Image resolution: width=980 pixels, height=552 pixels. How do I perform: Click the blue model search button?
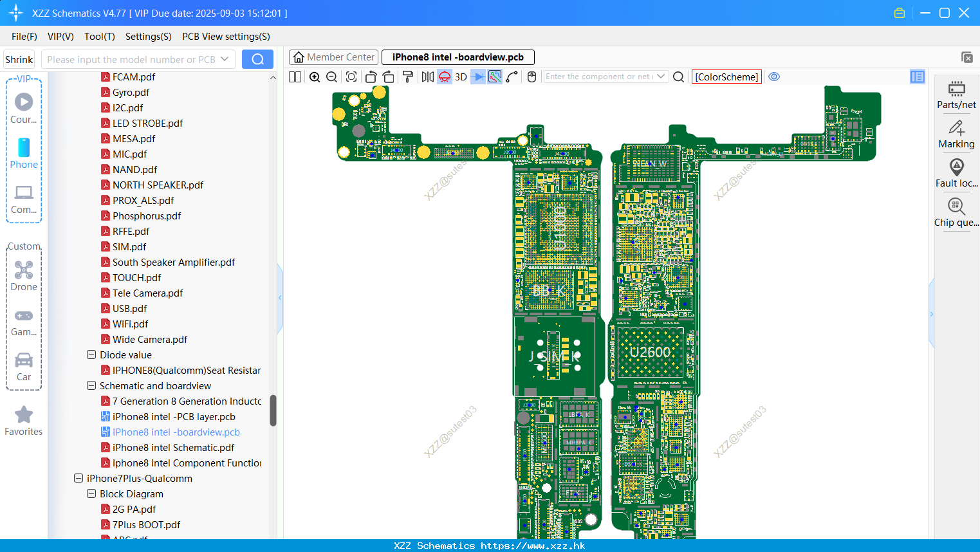tap(257, 59)
